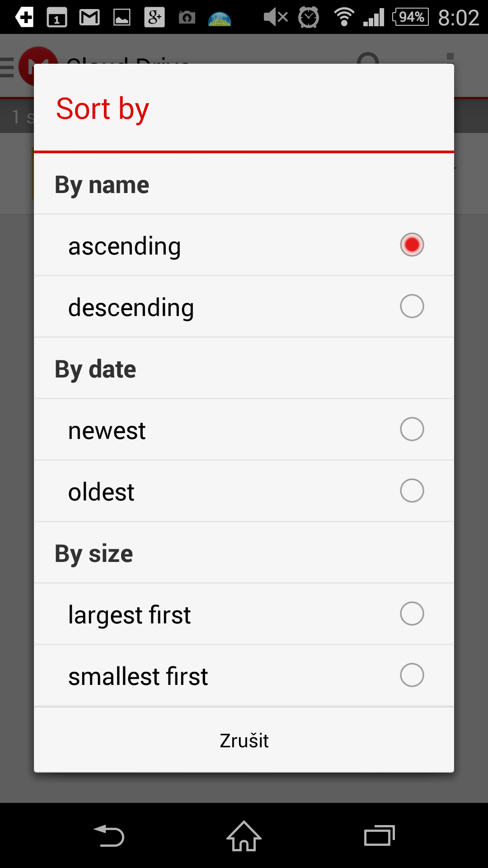The height and width of the screenshot is (868, 488).
Task: Tap the By date section header
Action: [x=95, y=369]
